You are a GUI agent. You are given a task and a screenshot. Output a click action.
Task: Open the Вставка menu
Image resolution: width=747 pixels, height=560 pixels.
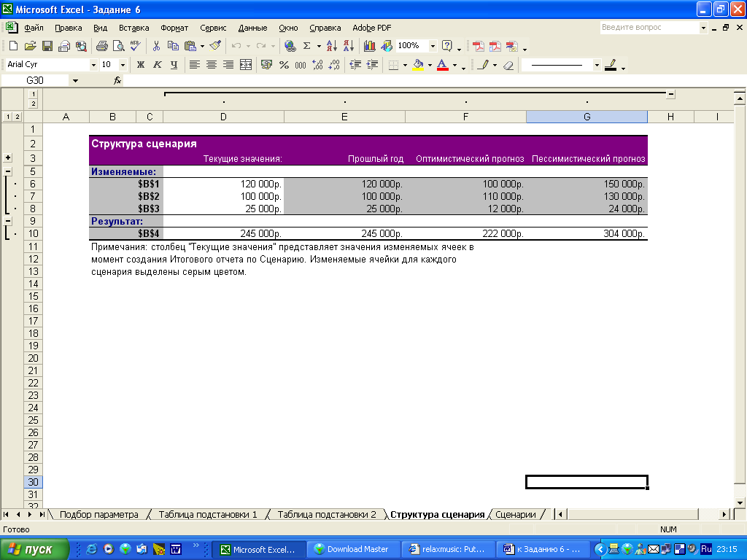(x=134, y=28)
